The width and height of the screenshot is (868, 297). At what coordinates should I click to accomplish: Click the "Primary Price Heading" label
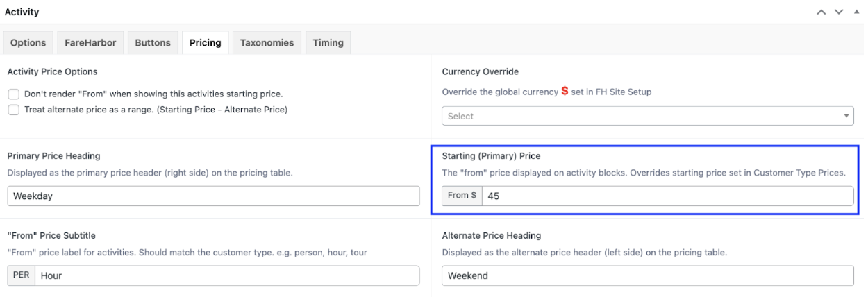[53, 156]
